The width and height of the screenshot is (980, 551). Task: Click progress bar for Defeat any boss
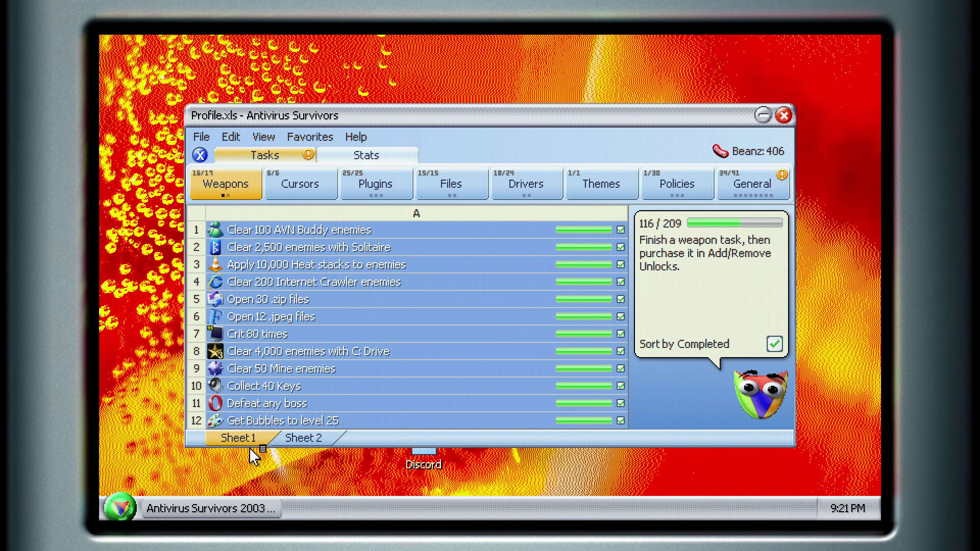584,404
